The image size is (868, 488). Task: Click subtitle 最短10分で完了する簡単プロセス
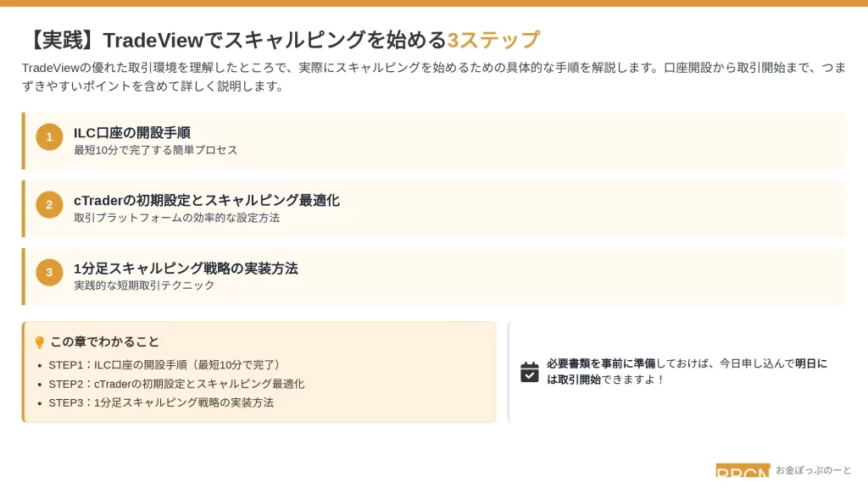tap(156, 151)
